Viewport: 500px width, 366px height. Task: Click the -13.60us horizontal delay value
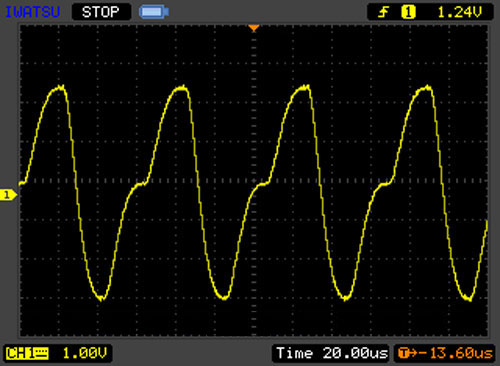[x=457, y=353]
